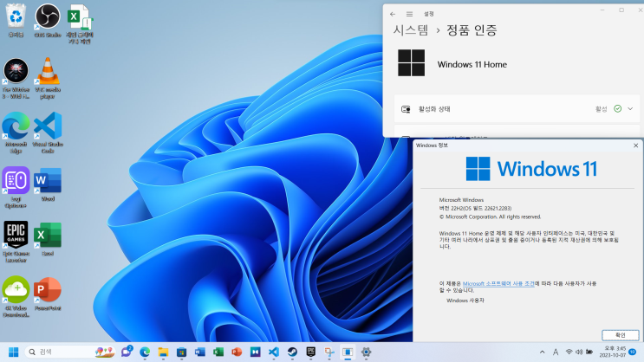The width and height of the screenshot is (644, 362).
Task: Open the battery tray icon
Action: (x=589, y=352)
